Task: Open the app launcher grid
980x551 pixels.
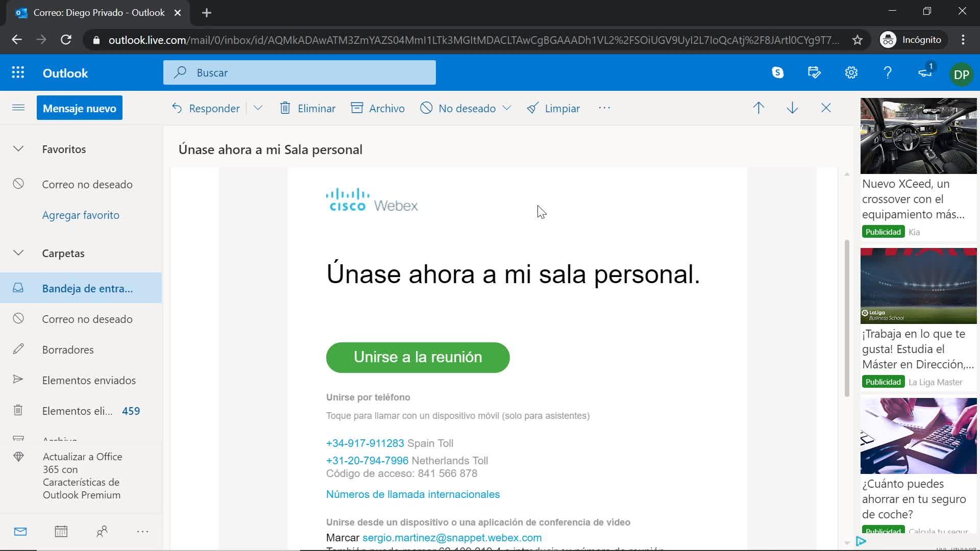Action: pos(18,73)
